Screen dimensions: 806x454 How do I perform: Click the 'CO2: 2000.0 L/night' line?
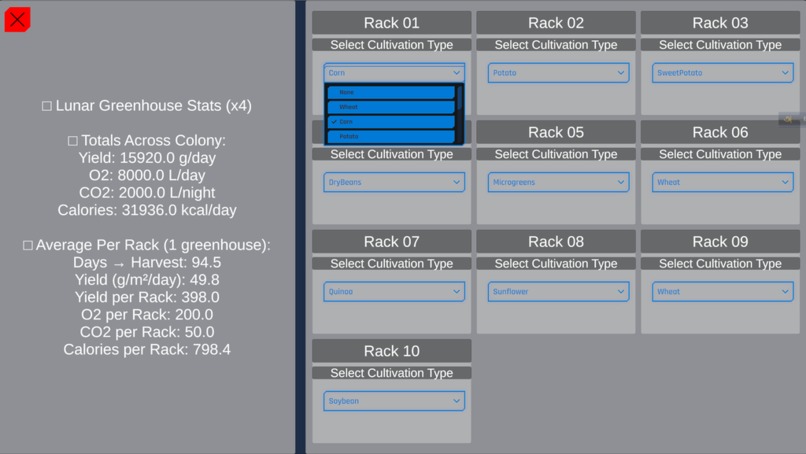147,193
